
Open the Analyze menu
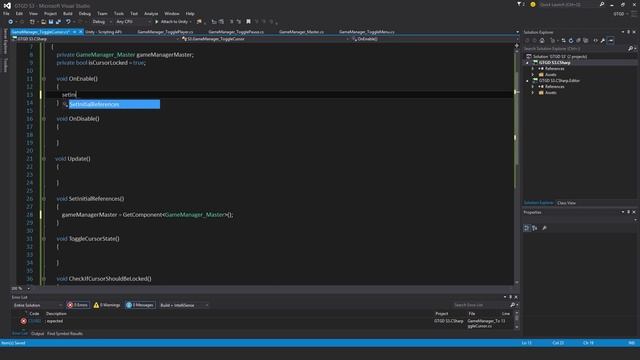click(151, 13)
